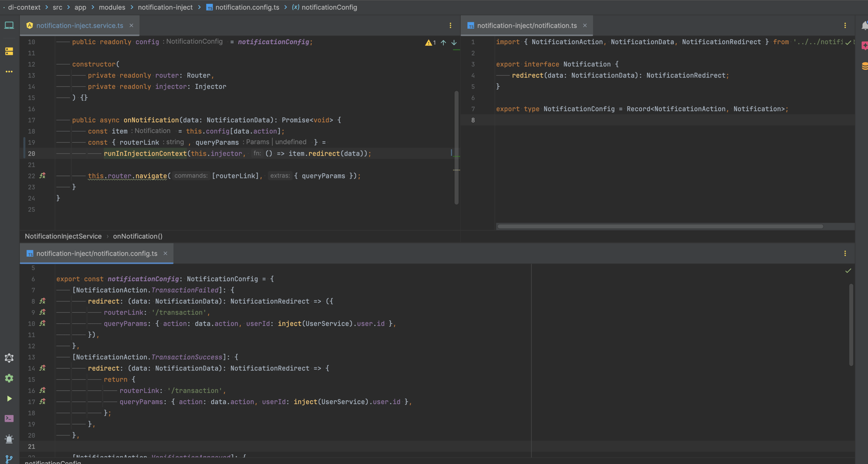Viewport: 868px width, 464px height.
Task: Open tab options for notification-inject.service.ts pane
Action: [x=450, y=25]
